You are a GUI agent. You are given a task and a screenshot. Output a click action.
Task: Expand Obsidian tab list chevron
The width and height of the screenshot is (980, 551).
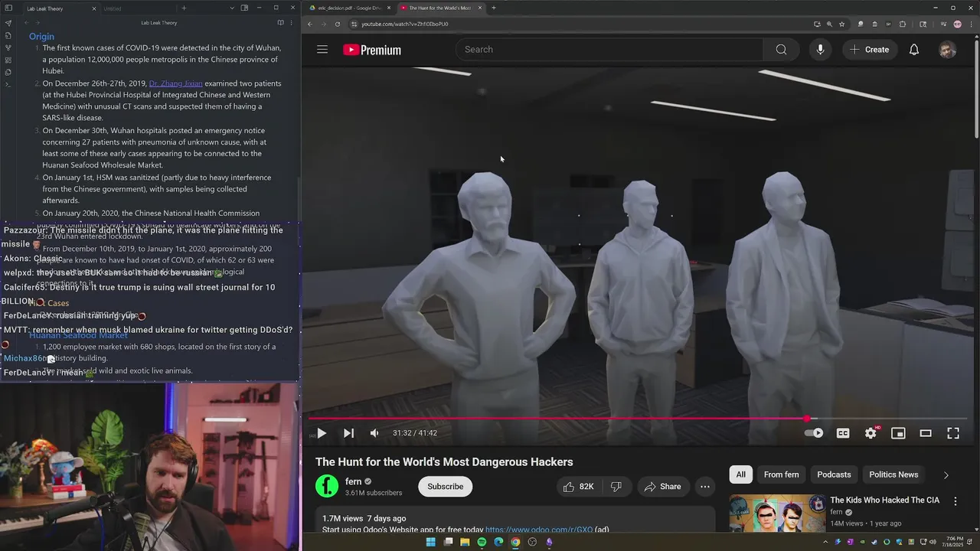click(232, 8)
